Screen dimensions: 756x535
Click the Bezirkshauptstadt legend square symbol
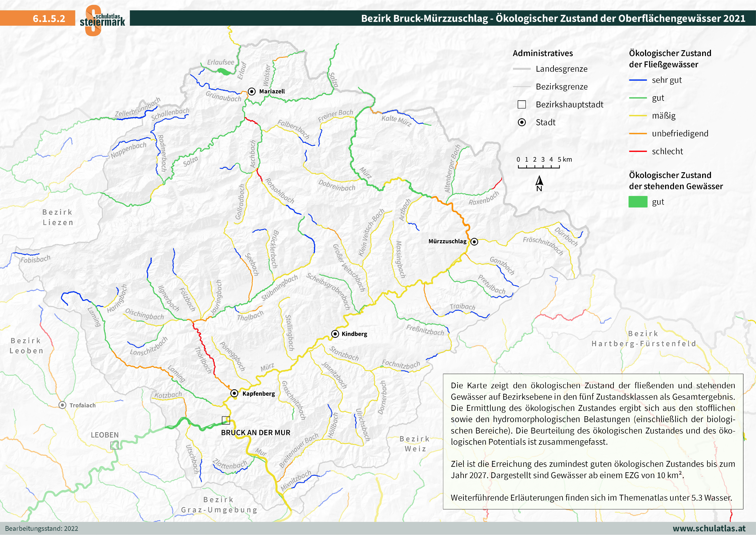pyautogui.click(x=522, y=104)
